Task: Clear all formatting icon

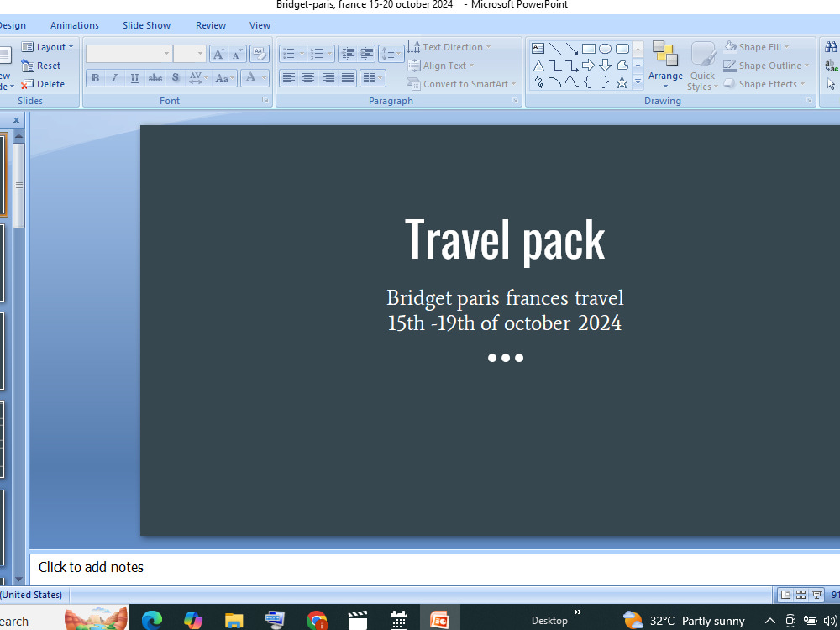Action: pyautogui.click(x=260, y=54)
